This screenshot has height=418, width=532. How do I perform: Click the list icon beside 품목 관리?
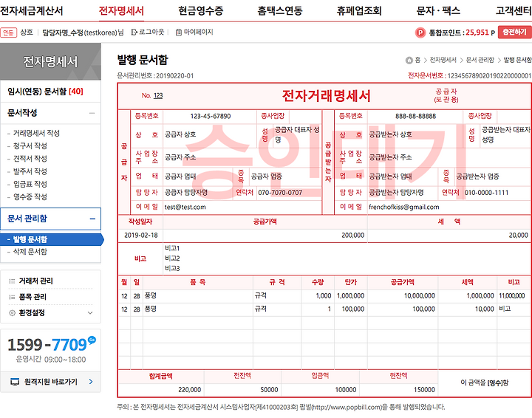pos(12,297)
